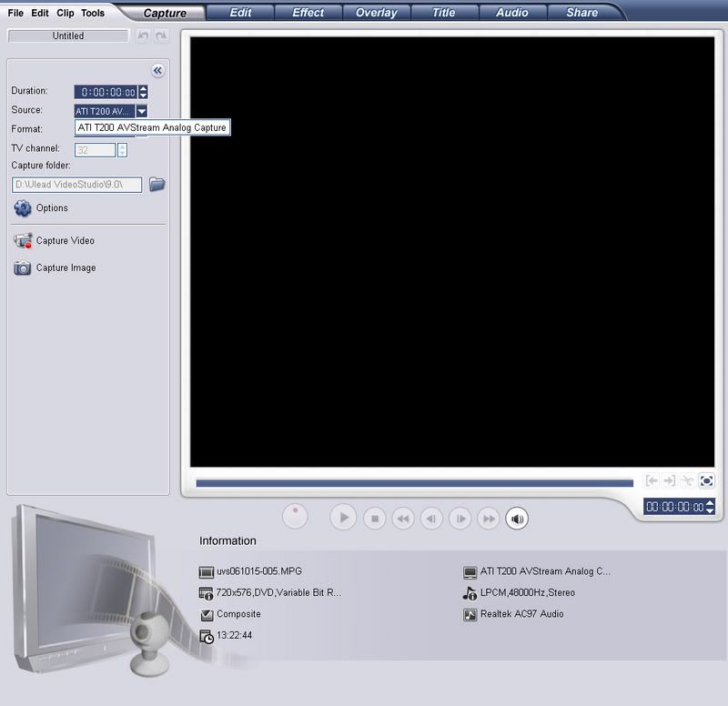Screen dimensions: 728x706
Task: Click the Cut clip scissors icon
Action: pos(687,481)
